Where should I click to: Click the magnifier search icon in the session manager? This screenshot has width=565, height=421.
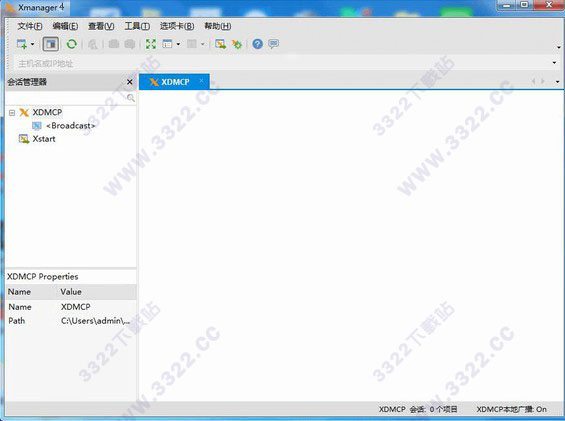coord(131,98)
